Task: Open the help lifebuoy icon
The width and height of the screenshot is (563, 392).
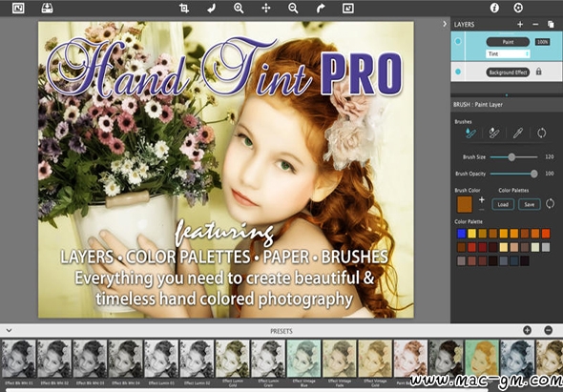Action: pos(518,8)
